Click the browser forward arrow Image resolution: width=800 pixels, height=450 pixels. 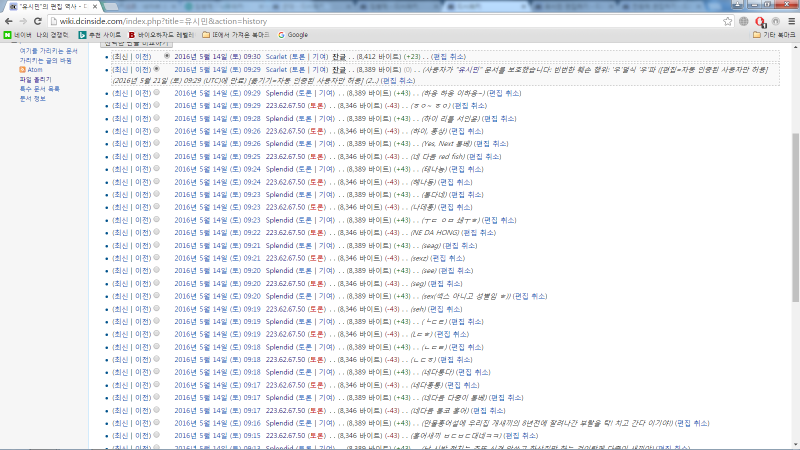23,21
